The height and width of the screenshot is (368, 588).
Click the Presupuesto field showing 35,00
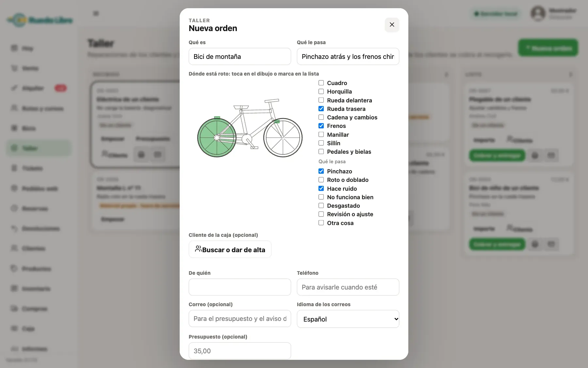(240, 351)
